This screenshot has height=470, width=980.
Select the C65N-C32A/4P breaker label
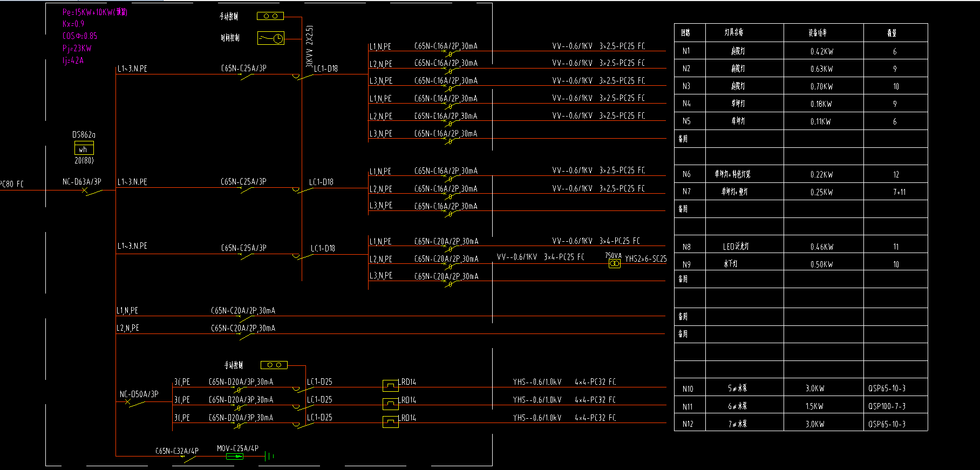[x=177, y=451]
